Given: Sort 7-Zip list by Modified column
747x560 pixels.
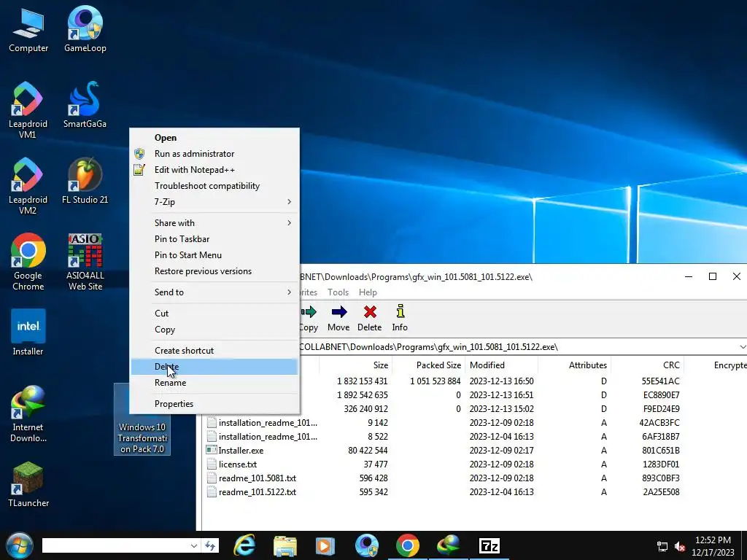Looking at the screenshot, I should 502,365.
